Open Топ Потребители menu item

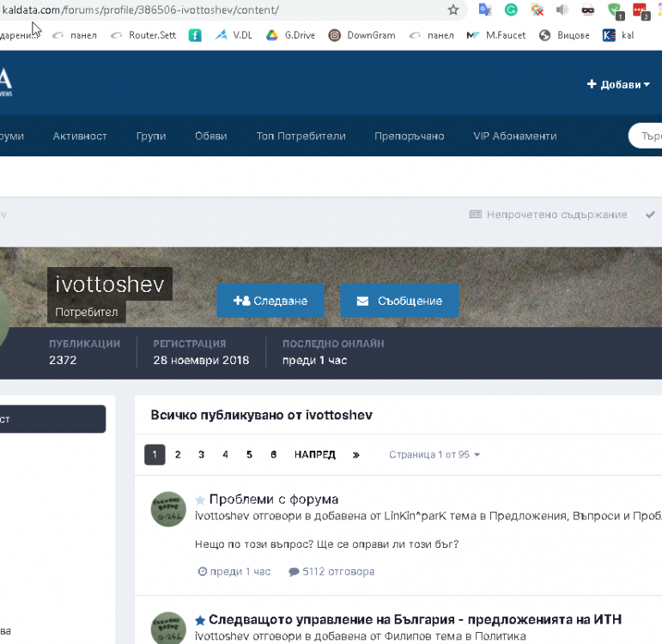click(301, 136)
